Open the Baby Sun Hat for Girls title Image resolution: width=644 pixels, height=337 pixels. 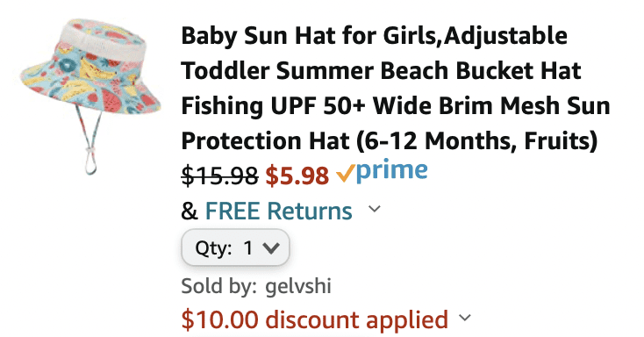click(396, 88)
